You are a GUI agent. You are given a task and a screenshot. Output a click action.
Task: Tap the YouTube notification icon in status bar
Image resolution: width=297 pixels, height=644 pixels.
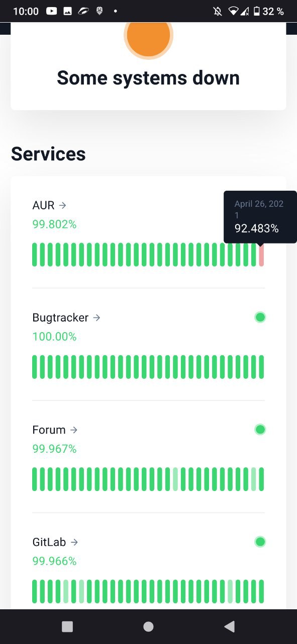51,11
